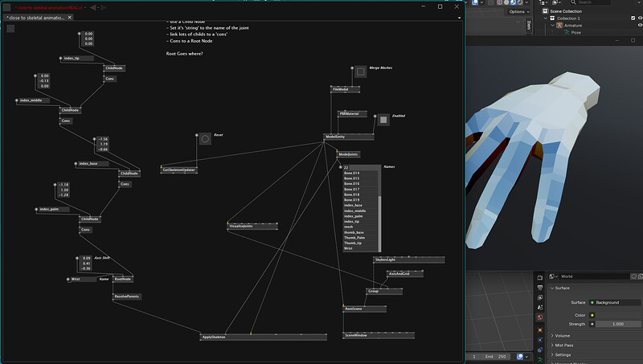
Task: Open Render properties tab in Blender
Action: (x=539, y=277)
